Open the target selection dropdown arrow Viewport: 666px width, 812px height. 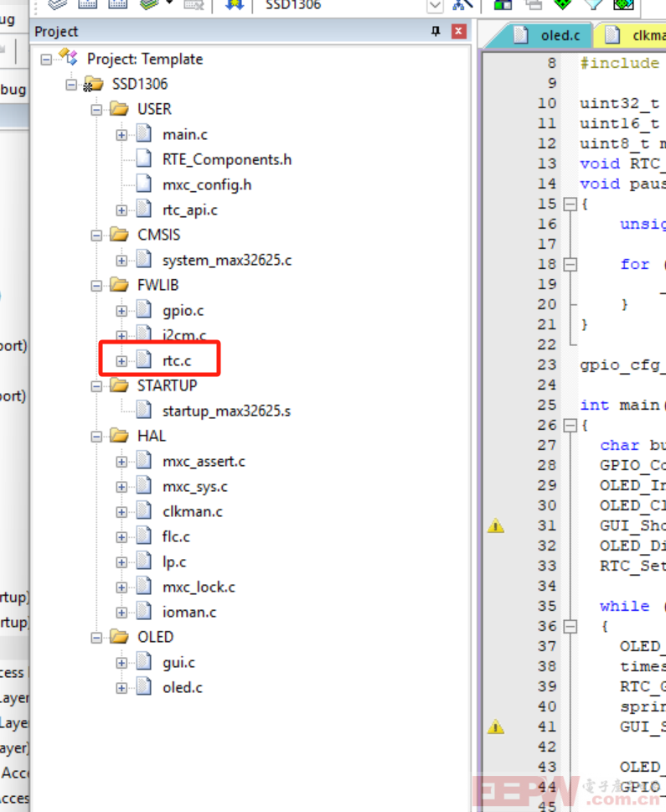[x=435, y=5]
